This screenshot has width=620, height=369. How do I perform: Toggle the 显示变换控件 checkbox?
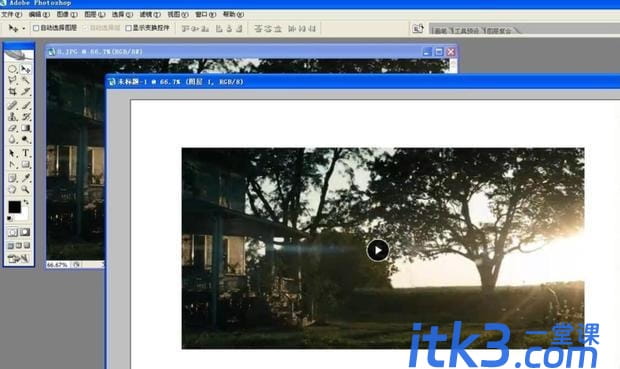click(128, 28)
